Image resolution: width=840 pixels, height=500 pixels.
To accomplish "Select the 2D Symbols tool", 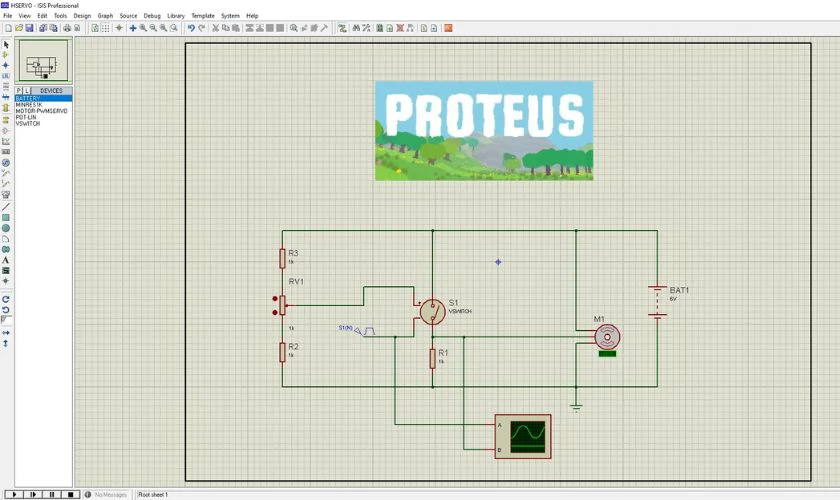I will tap(6, 271).
